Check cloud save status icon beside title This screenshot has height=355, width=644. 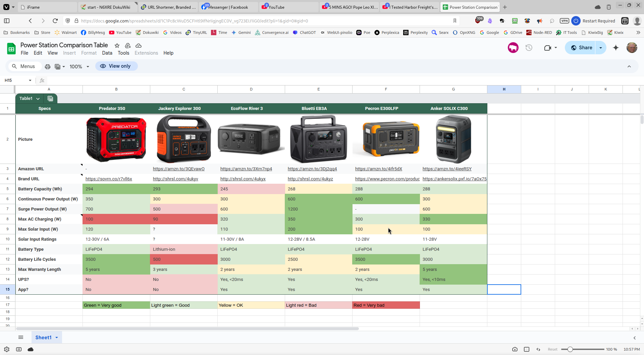[x=139, y=46]
